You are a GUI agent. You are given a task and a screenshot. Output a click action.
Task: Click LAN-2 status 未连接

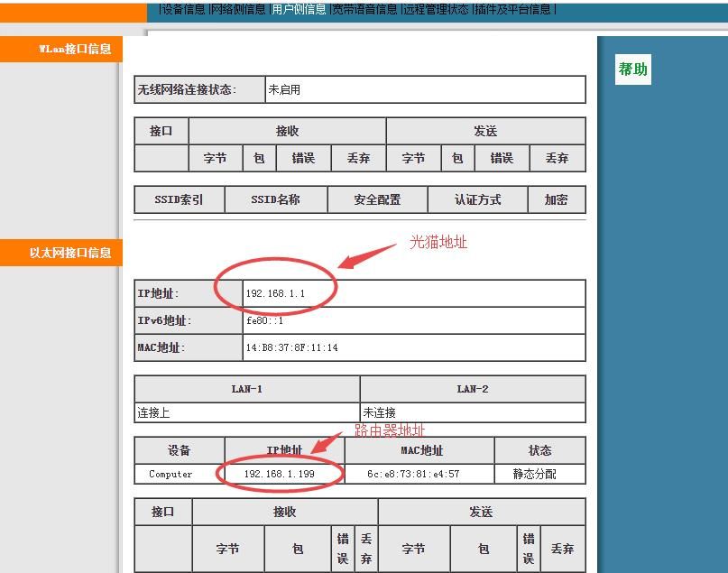(x=473, y=412)
